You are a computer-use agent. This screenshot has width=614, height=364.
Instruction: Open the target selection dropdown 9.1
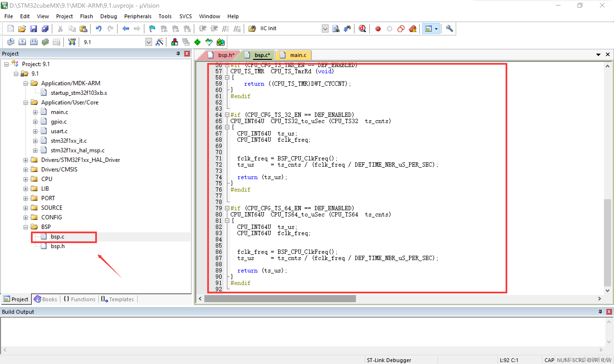tap(148, 42)
